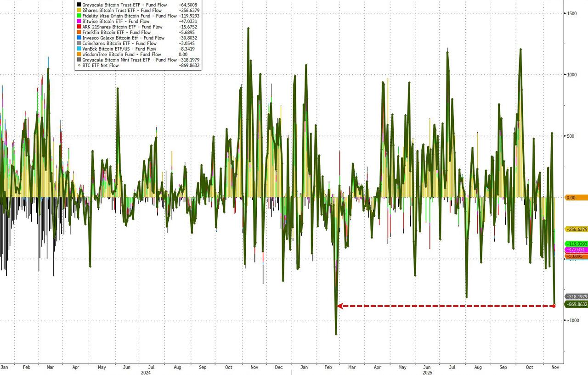Click the red dot at latest November value

(x=554, y=306)
